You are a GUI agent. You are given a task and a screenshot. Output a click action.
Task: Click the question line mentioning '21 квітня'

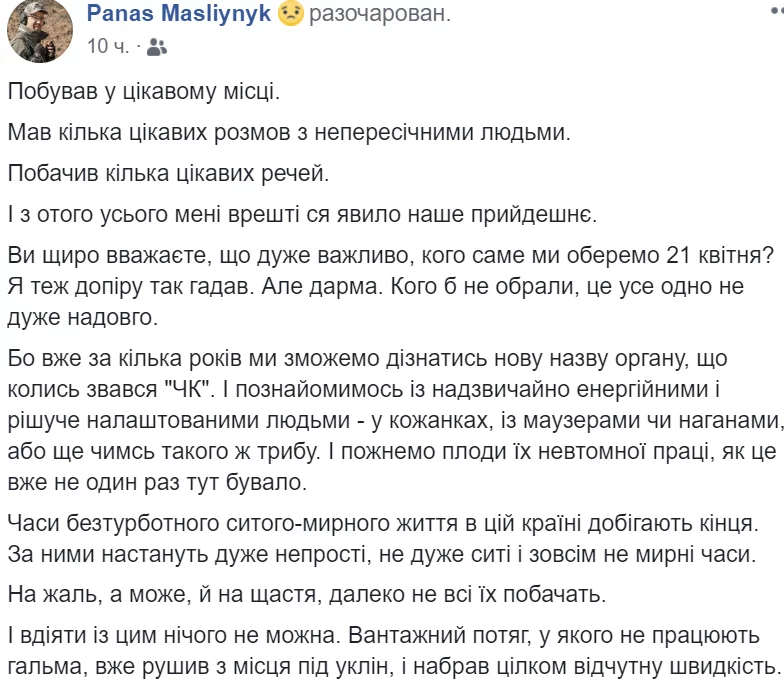(378, 254)
